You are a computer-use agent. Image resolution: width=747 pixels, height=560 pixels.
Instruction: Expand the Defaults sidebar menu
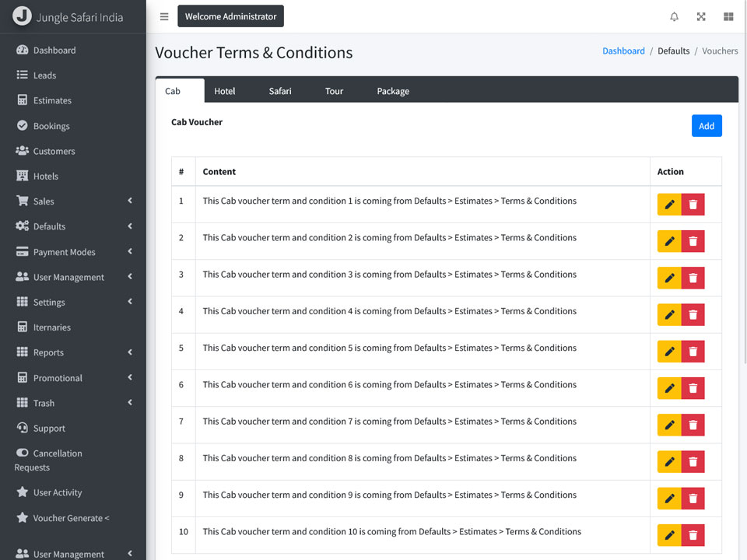[73, 226]
